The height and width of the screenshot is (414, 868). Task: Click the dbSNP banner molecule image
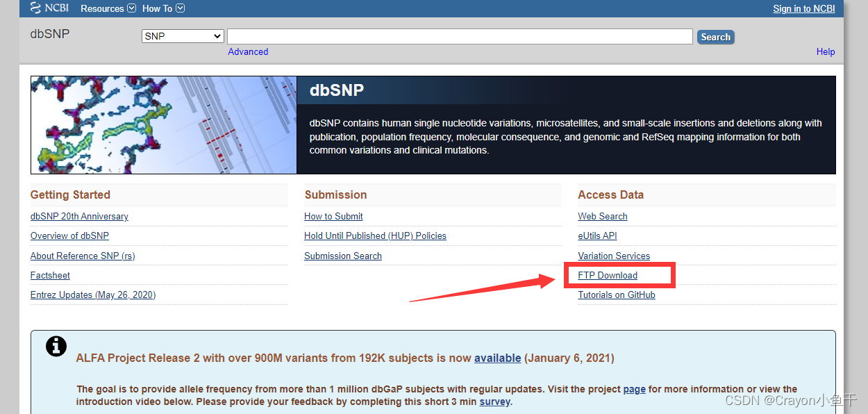pyautogui.click(x=164, y=125)
